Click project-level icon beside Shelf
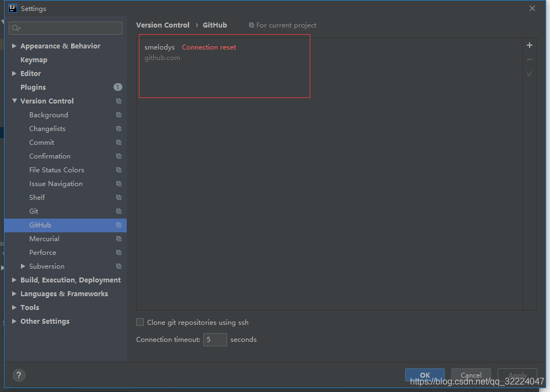The width and height of the screenshot is (550, 392). tap(118, 197)
